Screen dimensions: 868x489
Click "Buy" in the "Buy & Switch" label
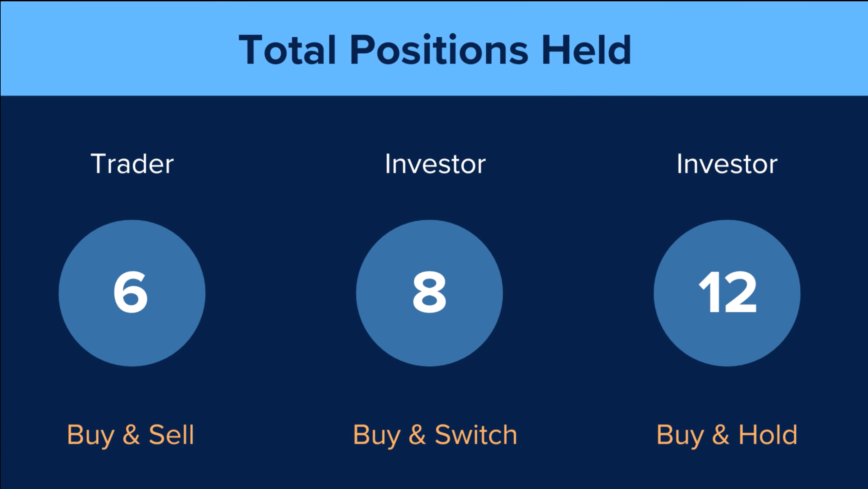click(377, 435)
